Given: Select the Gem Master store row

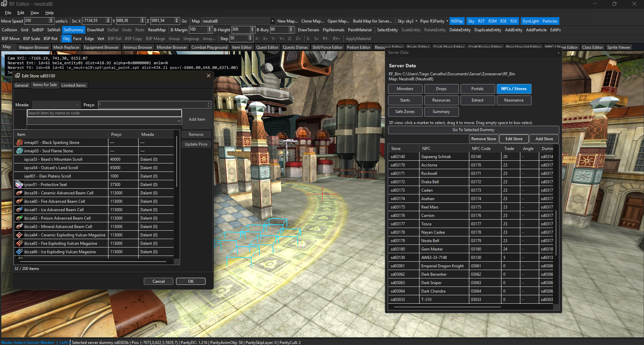Looking at the screenshot, I should (471, 249).
